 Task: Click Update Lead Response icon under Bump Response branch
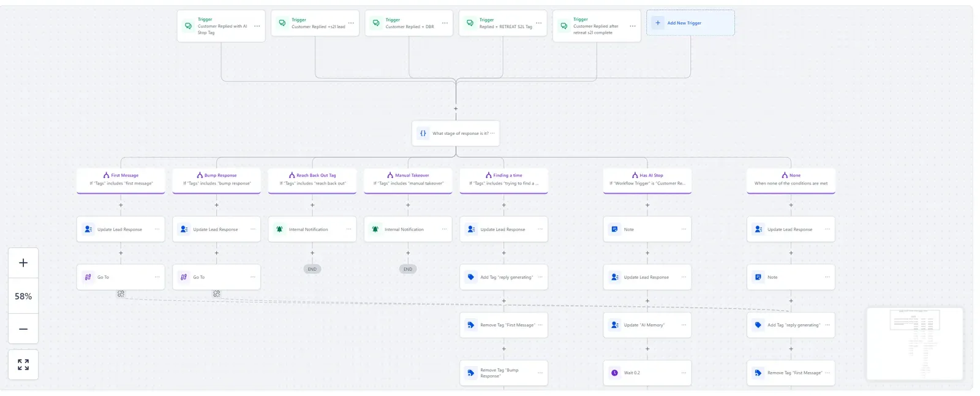click(x=184, y=229)
